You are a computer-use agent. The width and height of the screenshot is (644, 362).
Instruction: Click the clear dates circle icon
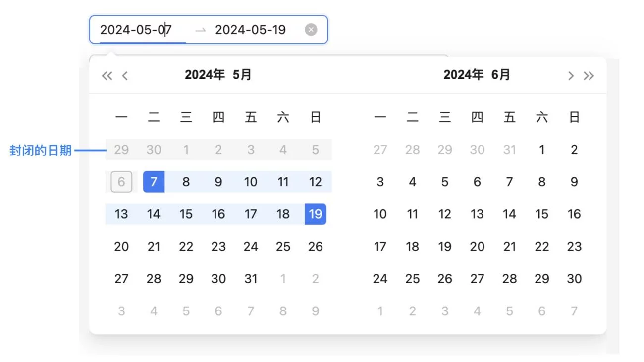point(311,30)
